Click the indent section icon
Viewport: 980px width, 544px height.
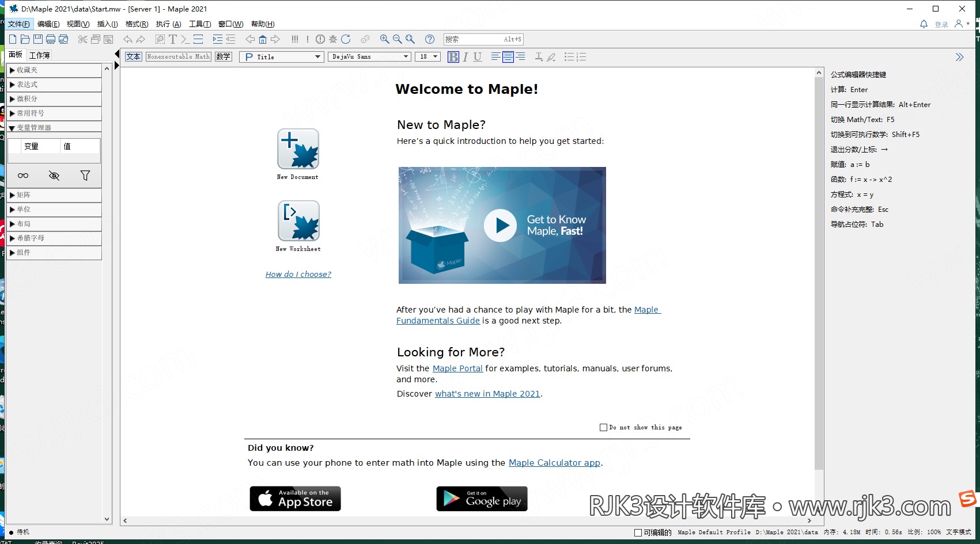[218, 39]
